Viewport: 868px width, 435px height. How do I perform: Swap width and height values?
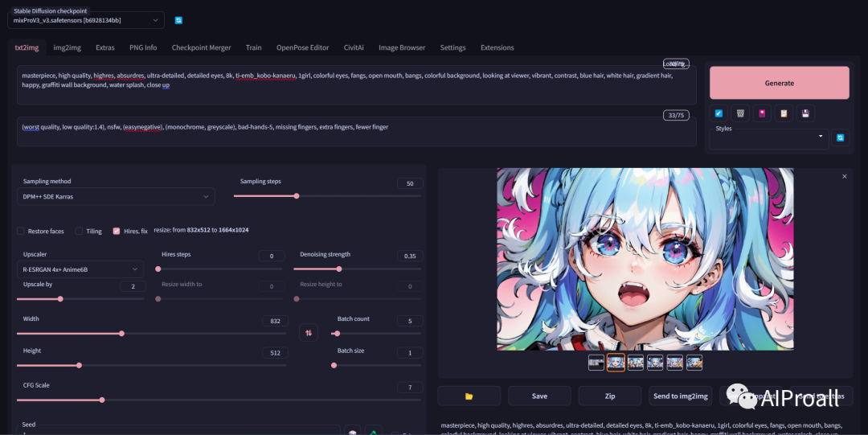[309, 333]
